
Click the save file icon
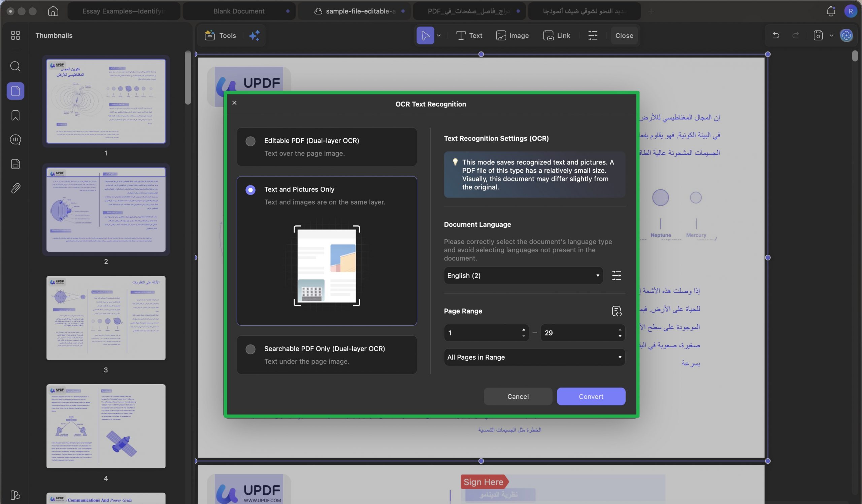coord(818,36)
